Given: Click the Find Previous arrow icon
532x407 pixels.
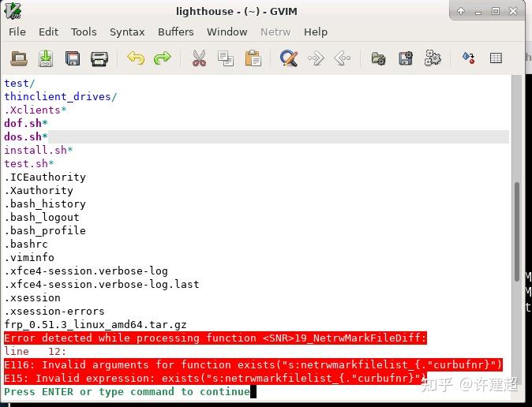Looking at the screenshot, I should [343, 58].
